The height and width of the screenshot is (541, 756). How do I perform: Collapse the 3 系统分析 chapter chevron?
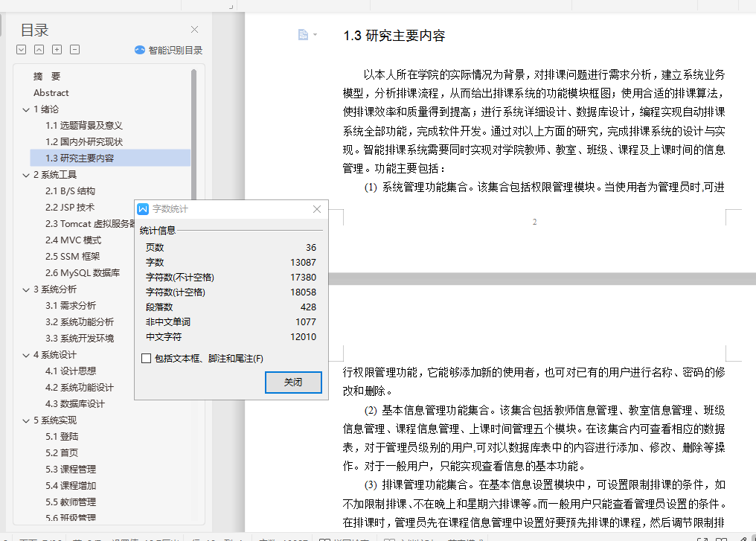click(x=26, y=289)
